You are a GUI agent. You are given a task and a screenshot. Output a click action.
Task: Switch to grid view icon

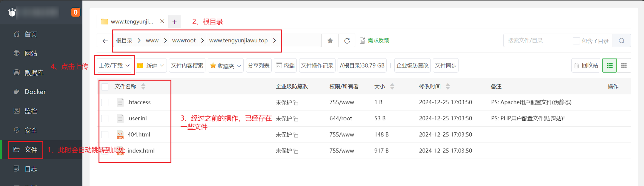click(624, 66)
